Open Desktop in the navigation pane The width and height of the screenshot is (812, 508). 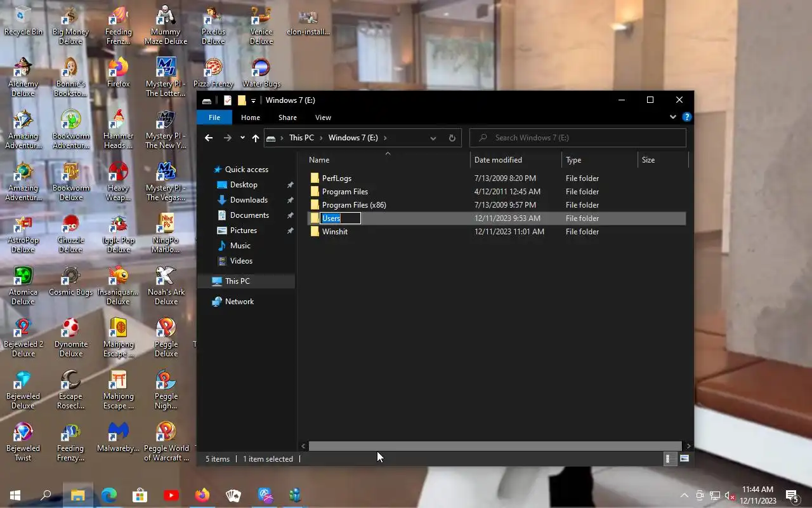[x=244, y=185]
